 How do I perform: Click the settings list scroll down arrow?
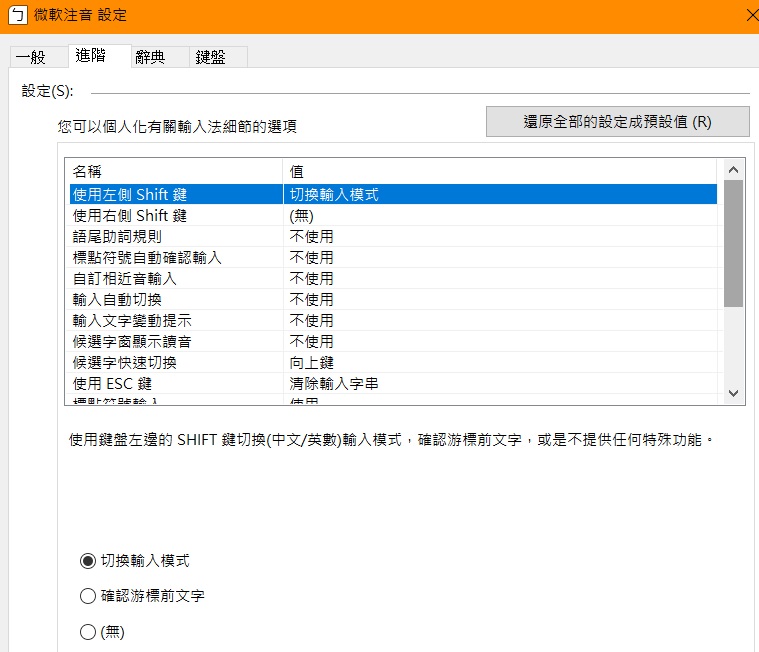pyautogui.click(x=733, y=393)
